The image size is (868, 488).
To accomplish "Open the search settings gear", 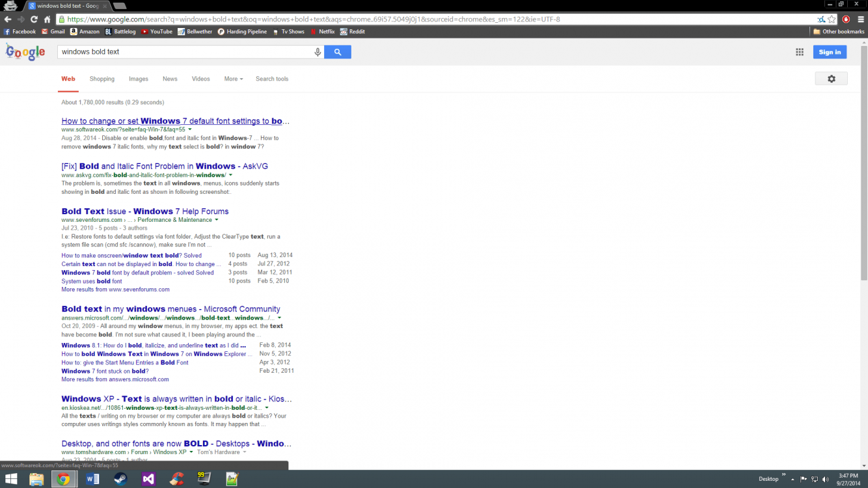I will [831, 79].
